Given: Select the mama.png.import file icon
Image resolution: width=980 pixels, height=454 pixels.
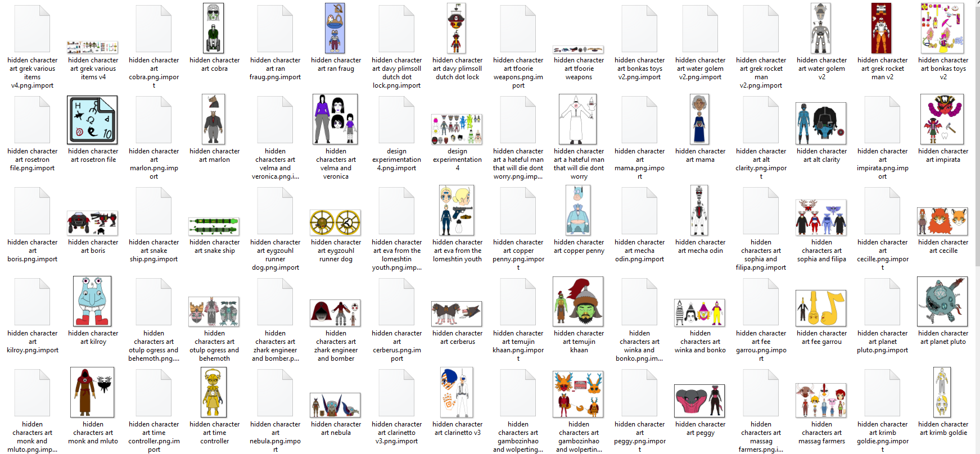Looking at the screenshot, I should tap(639, 120).
